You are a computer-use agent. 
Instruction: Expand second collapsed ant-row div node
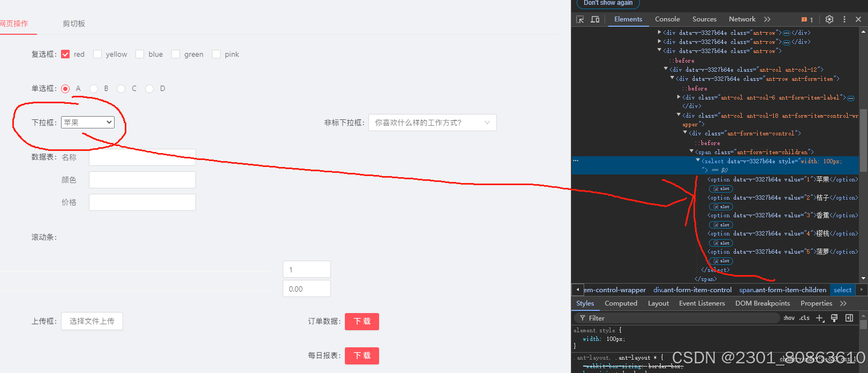click(660, 42)
